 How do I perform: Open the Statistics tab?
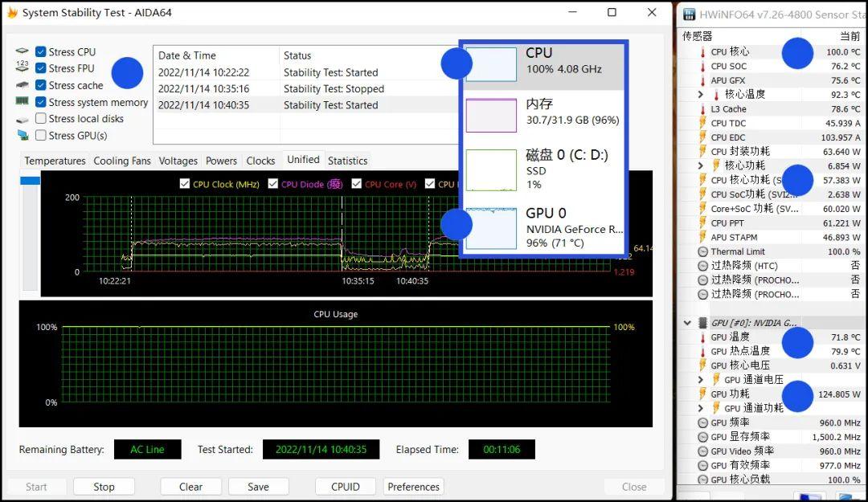(347, 161)
